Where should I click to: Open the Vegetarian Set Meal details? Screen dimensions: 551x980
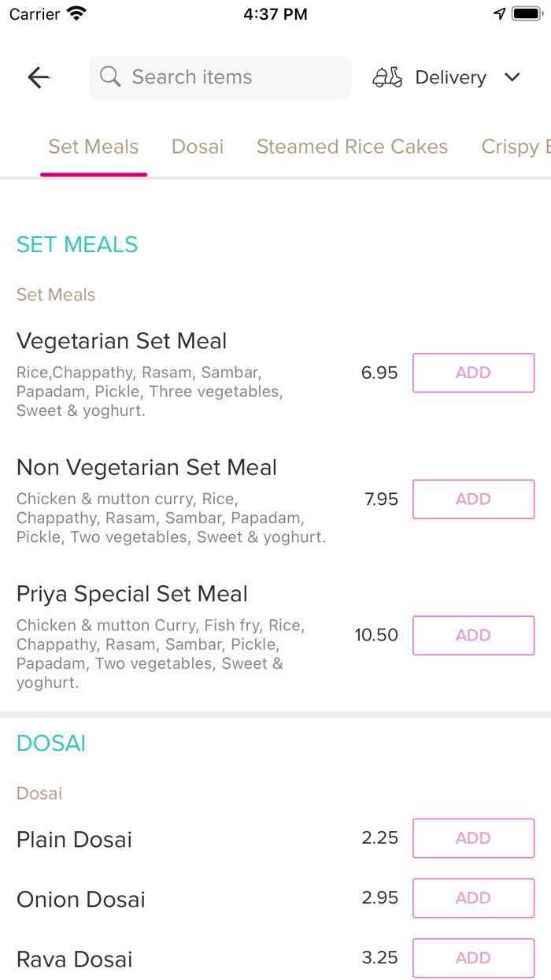click(x=121, y=341)
